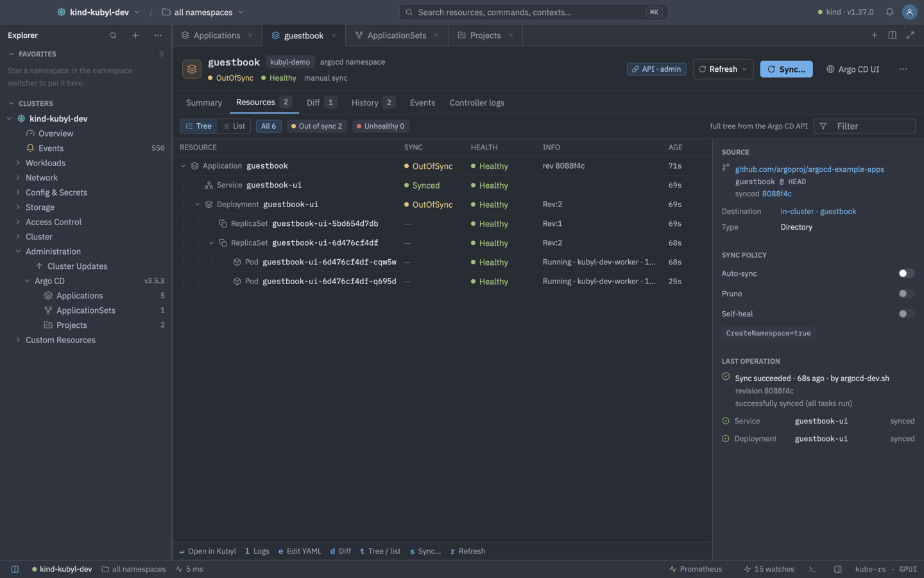Collapse the Argo CD tree section
The image size is (924, 578).
pyautogui.click(x=27, y=281)
